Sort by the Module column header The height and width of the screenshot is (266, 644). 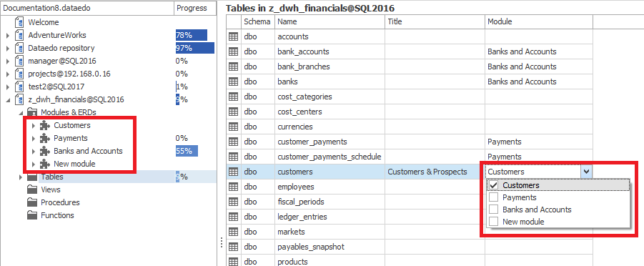pyautogui.click(x=538, y=21)
